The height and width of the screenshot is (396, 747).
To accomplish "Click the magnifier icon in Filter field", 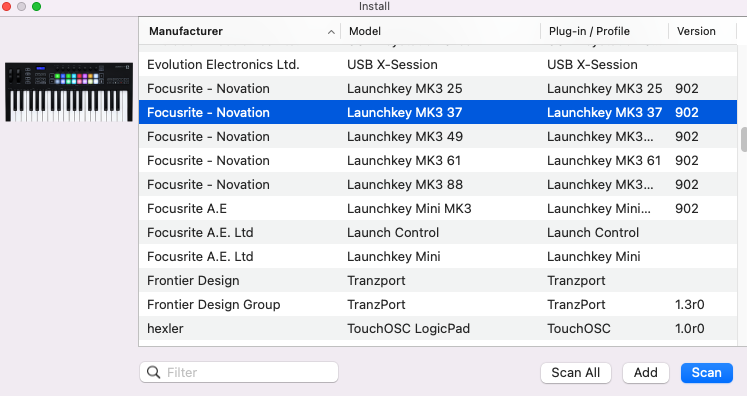I will pyautogui.click(x=153, y=372).
